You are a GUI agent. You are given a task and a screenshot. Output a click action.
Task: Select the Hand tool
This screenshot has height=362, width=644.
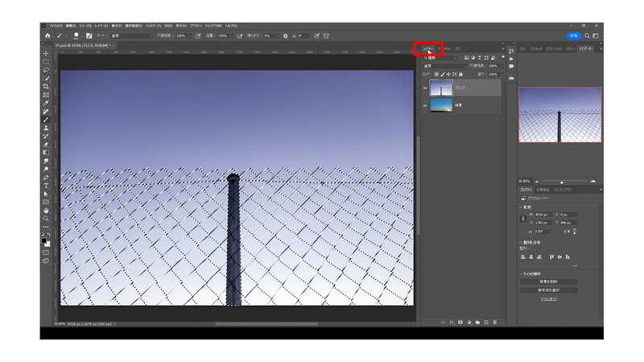point(46,211)
